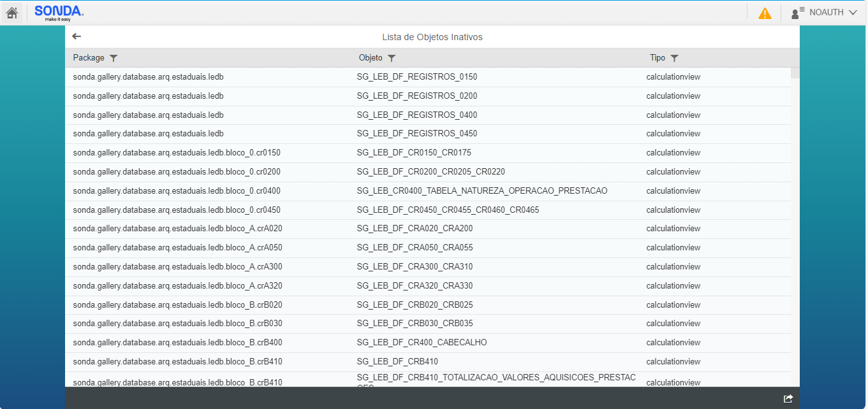Select SG_LEB_DF_CR0150_CR0175 cell

(x=414, y=153)
